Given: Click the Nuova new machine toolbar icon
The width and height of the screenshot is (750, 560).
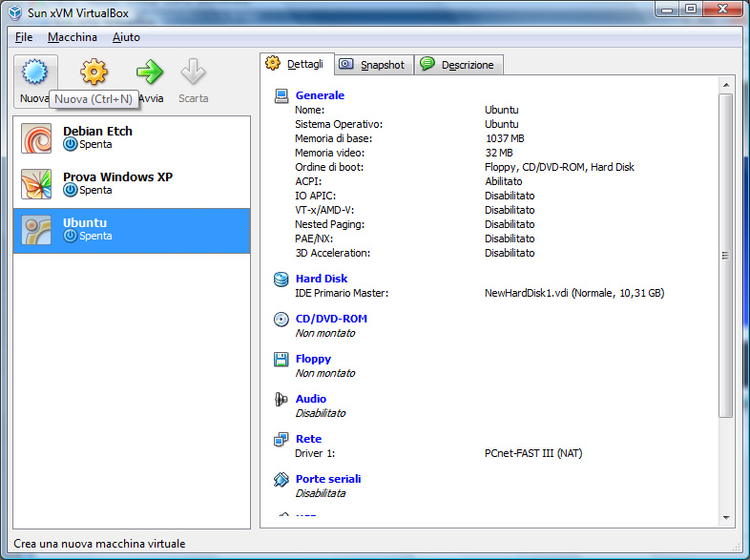Looking at the screenshot, I should pyautogui.click(x=35, y=72).
